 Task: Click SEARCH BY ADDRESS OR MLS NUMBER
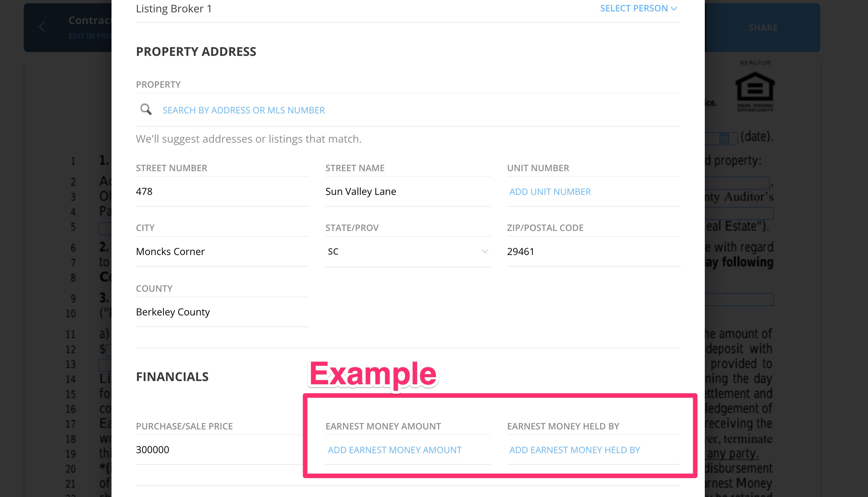coord(243,110)
